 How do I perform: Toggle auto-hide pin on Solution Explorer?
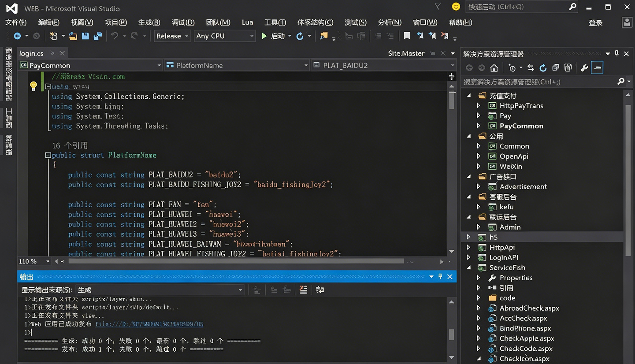pos(617,54)
